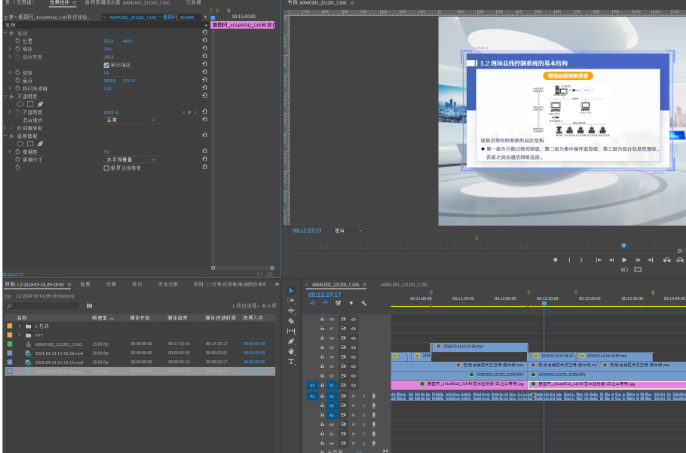The width and height of the screenshot is (686, 453).
Task: Click the timeline timecode 00:12:27:17
Action: click(325, 295)
